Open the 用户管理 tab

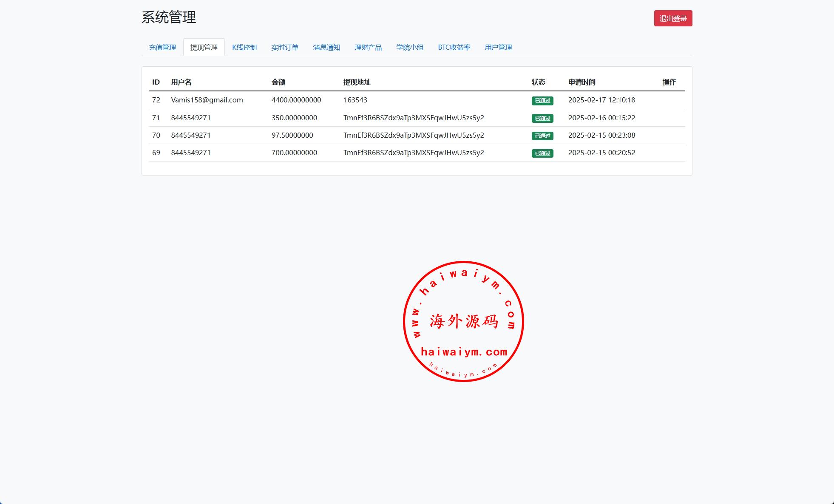498,47
